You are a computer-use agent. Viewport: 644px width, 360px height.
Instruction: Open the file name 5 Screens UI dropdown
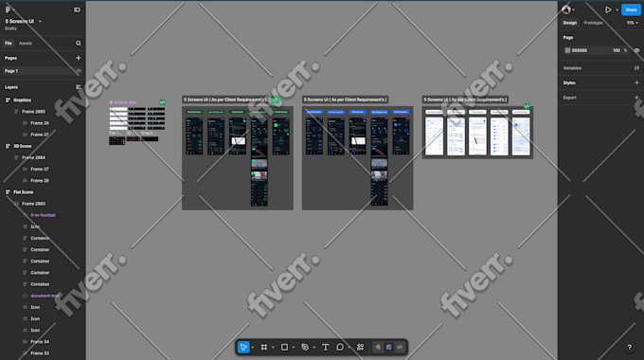point(40,21)
